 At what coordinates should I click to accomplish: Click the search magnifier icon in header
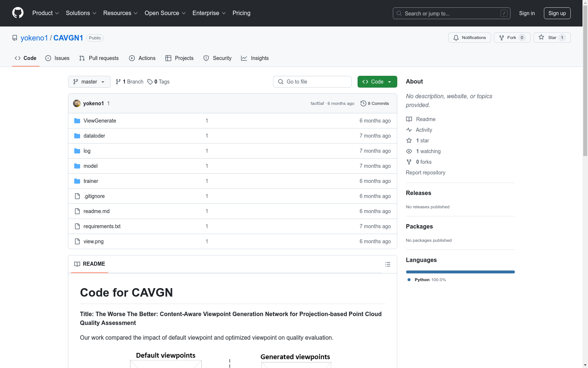click(399, 13)
